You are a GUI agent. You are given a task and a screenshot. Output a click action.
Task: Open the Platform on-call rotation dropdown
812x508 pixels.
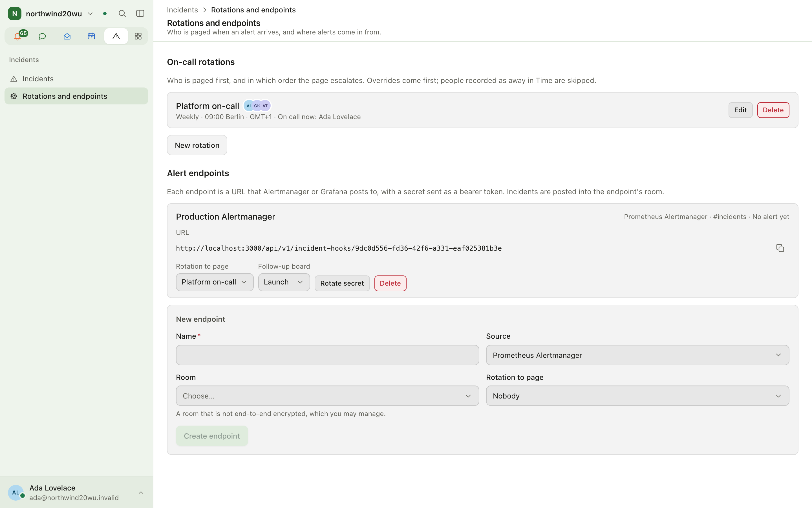(214, 282)
